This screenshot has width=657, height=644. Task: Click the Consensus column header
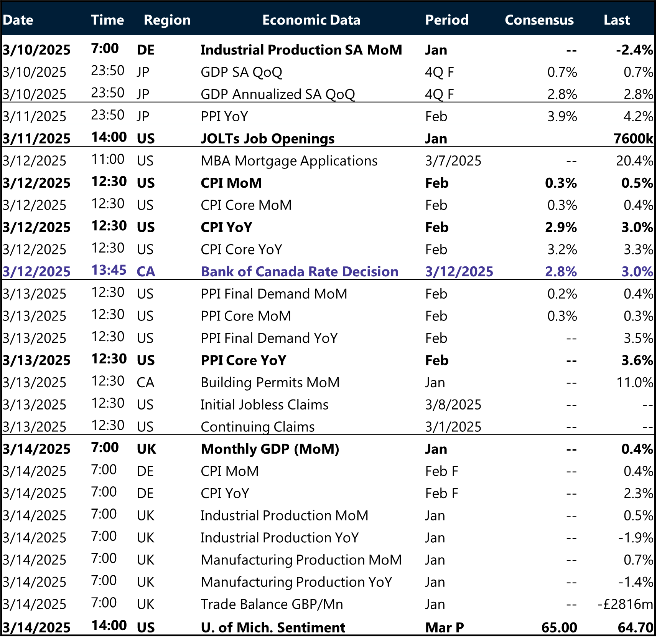point(540,20)
